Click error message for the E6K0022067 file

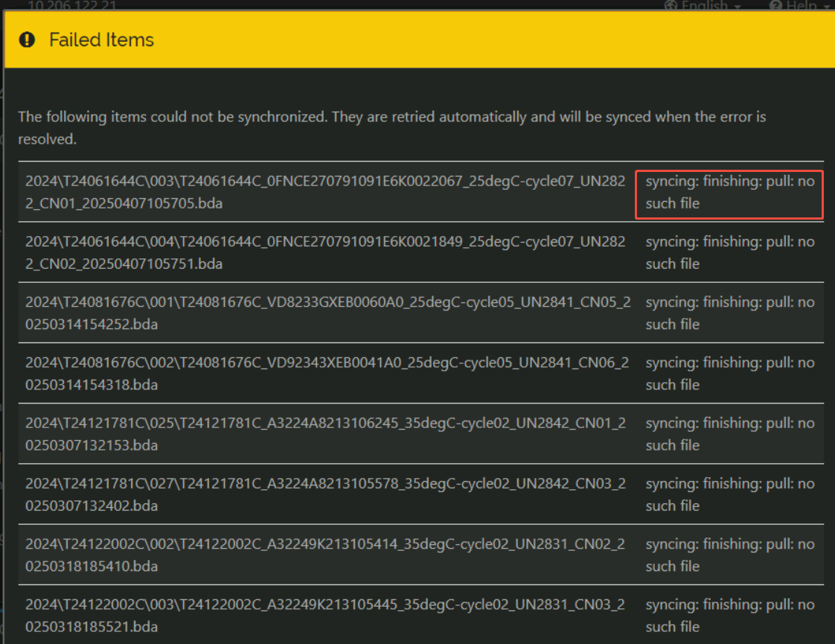729,192
